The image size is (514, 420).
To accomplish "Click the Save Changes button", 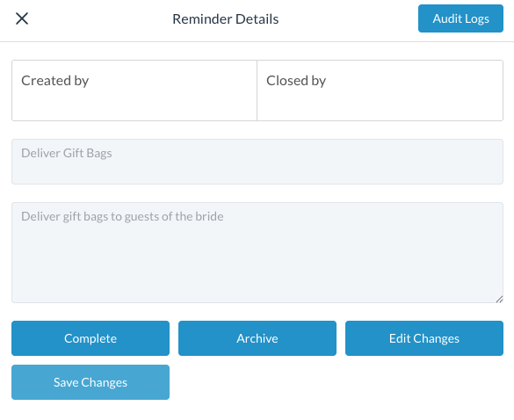I will [90, 382].
